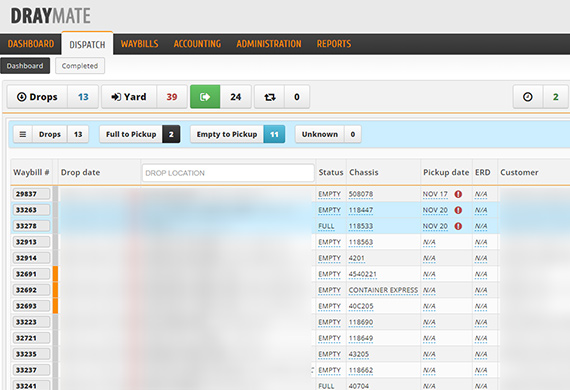Screen dimensions: 570x390
Task: Open the hamburger list icon beside Drops
Action: pos(23,134)
